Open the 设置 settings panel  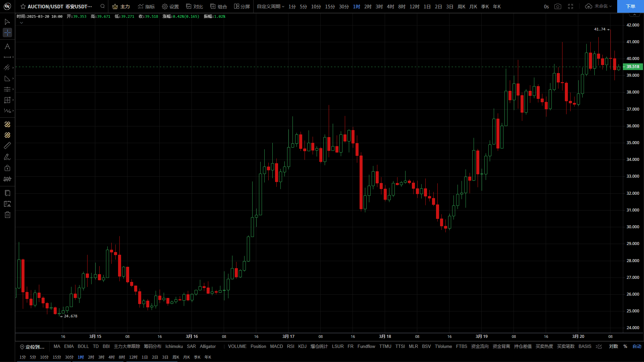[x=170, y=6]
